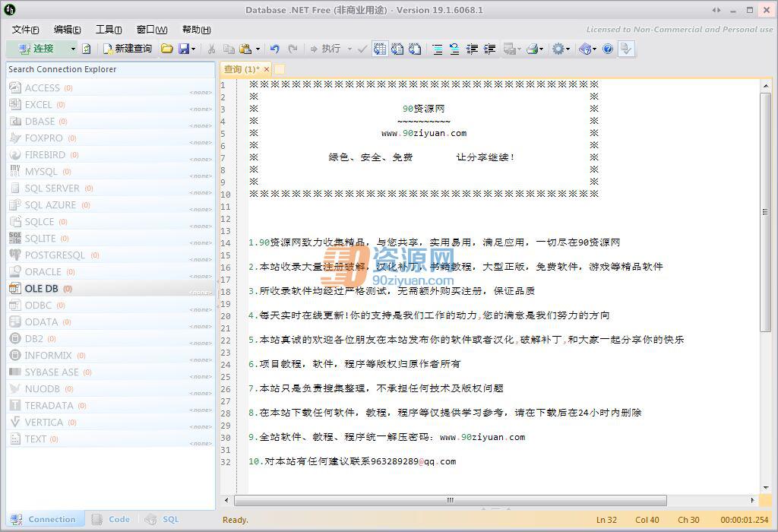Click the decrease indent icon
778x532 pixels.
pyautogui.click(x=472, y=49)
